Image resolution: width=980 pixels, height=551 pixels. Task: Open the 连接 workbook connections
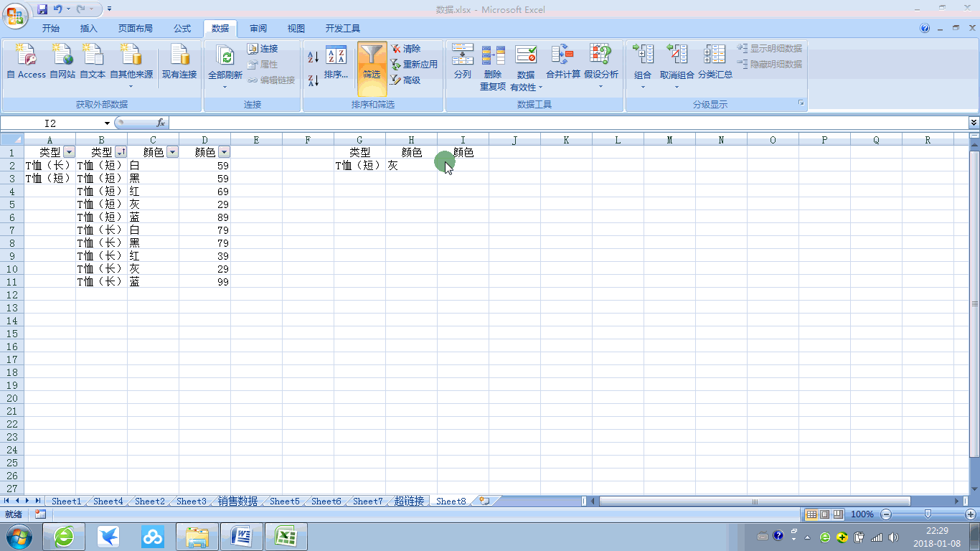coord(263,49)
